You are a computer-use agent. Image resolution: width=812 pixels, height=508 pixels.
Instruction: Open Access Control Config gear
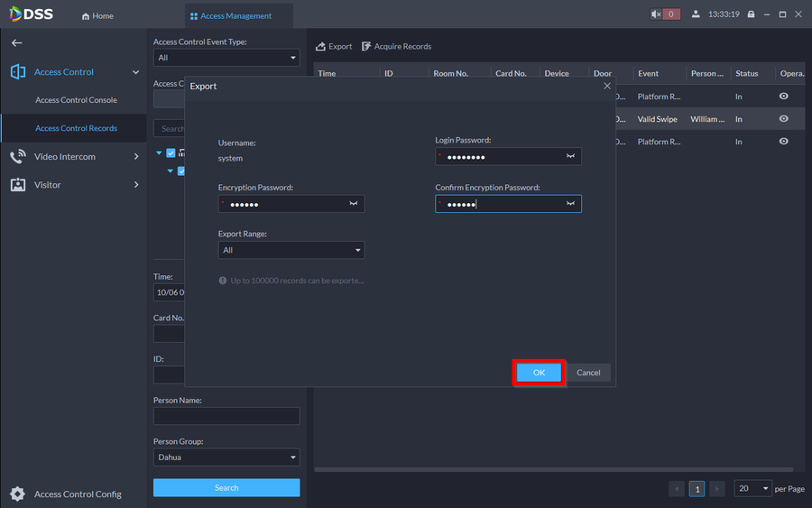[x=17, y=494]
